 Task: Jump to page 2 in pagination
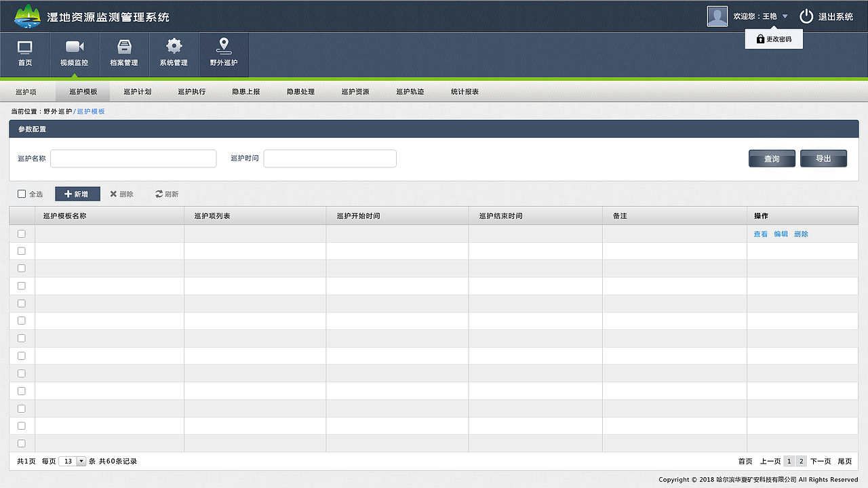tap(802, 462)
